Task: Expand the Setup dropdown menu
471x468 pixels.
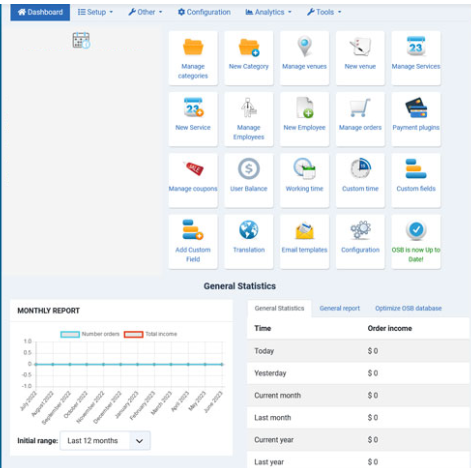Action: tap(96, 12)
